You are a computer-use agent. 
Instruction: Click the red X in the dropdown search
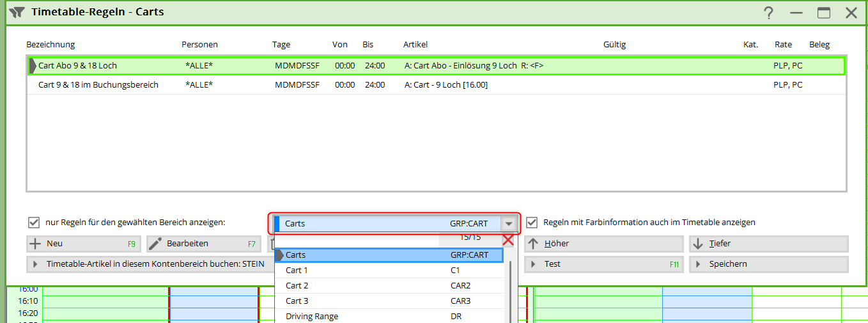coord(508,240)
